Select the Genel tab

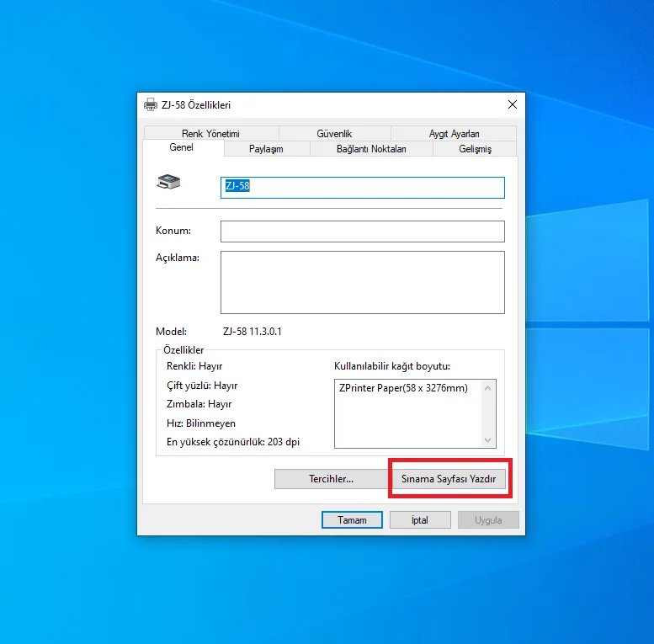182,147
